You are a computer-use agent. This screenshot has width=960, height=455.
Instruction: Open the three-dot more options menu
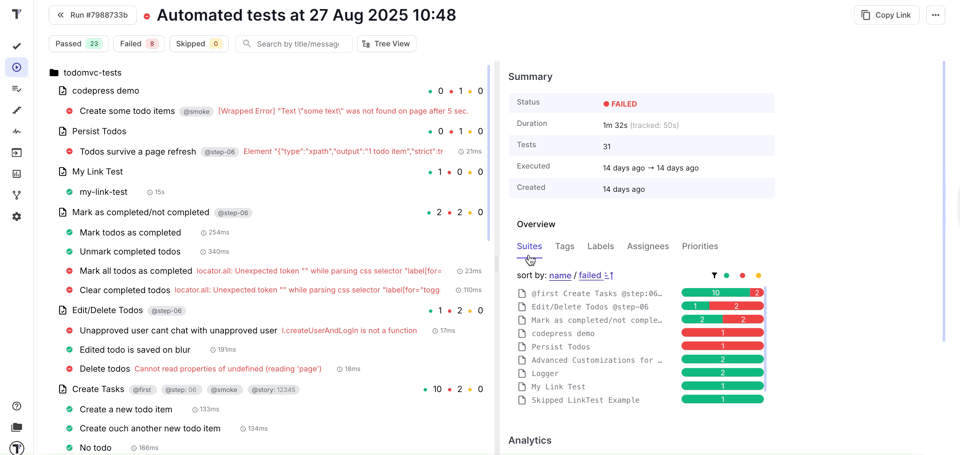[x=935, y=15]
